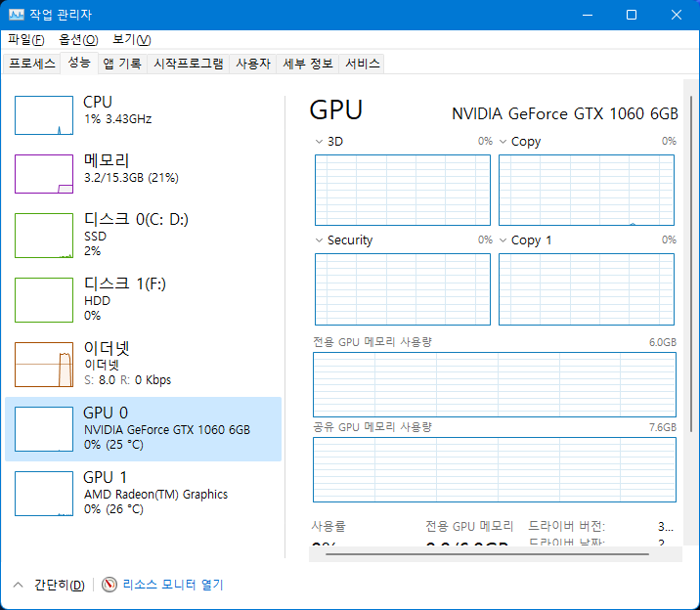This screenshot has height=610, width=700.
Task: Click the vertical scrollbar in GPU pane
Action: pos(691,263)
